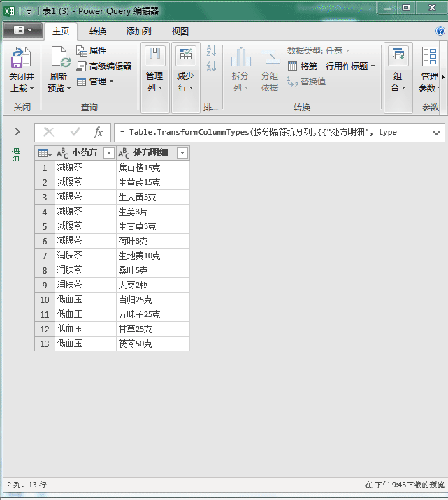Click the cell 甘草25克
Viewport: 448px width, 500px height.
coord(153,329)
